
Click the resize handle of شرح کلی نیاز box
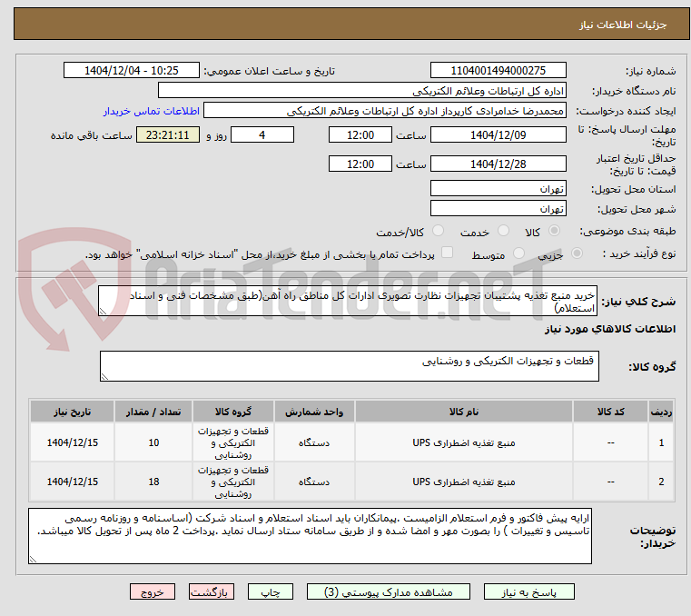104,312
